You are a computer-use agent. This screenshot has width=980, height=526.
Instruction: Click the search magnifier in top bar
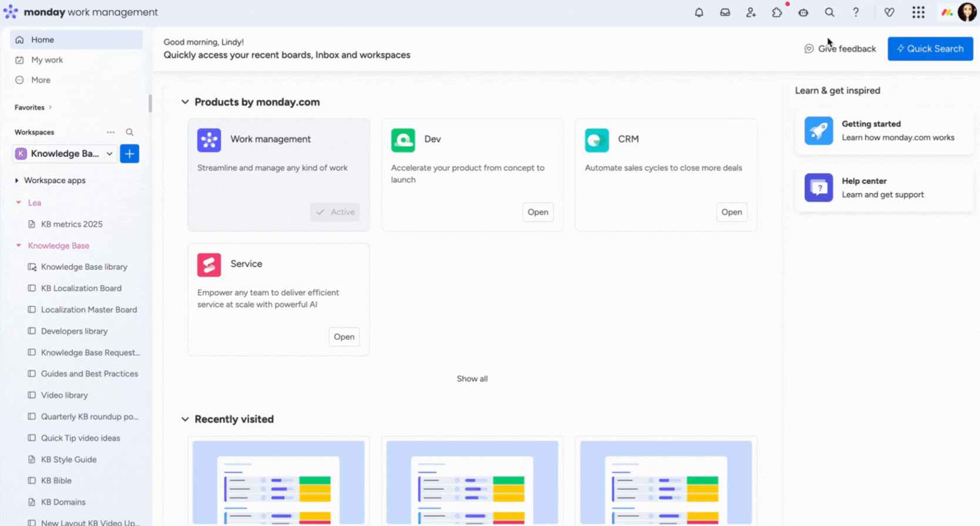[829, 12]
